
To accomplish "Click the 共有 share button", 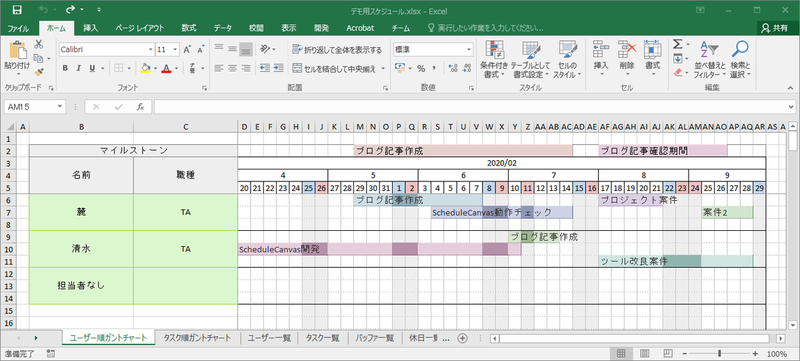I will [774, 28].
